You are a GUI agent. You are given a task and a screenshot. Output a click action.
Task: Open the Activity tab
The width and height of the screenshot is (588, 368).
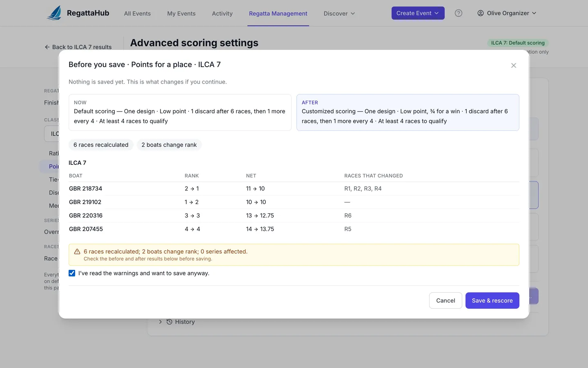222,13
